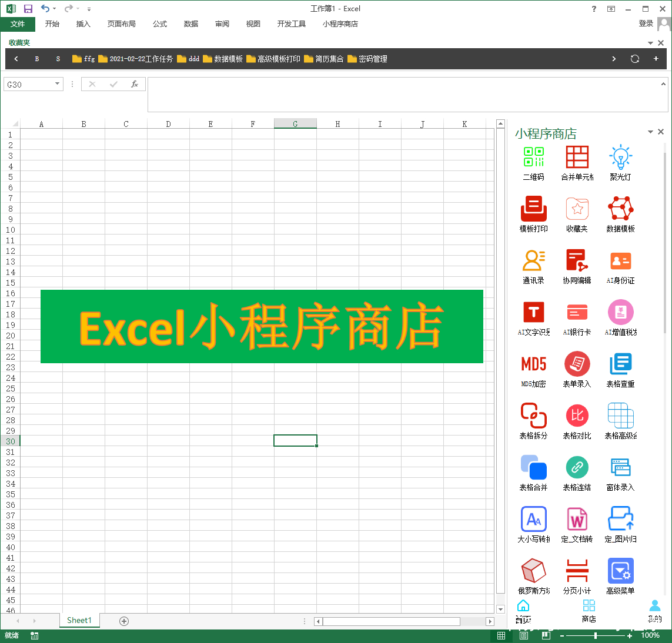Save the workbook with the save icon
The image size is (672, 643).
click(x=28, y=9)
